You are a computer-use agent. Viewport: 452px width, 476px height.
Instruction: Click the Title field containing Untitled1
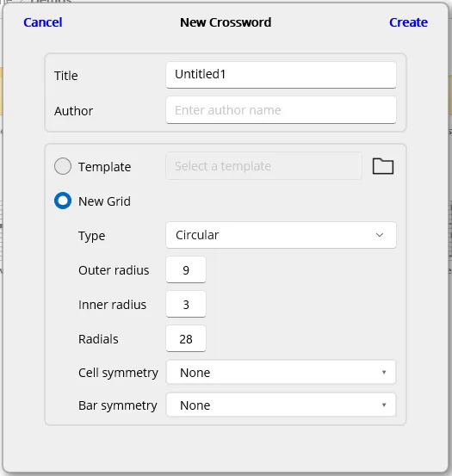tap(281, 75)
